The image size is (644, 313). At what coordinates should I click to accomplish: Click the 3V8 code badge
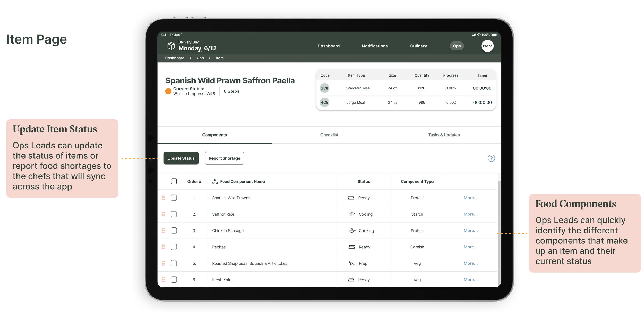324,88
